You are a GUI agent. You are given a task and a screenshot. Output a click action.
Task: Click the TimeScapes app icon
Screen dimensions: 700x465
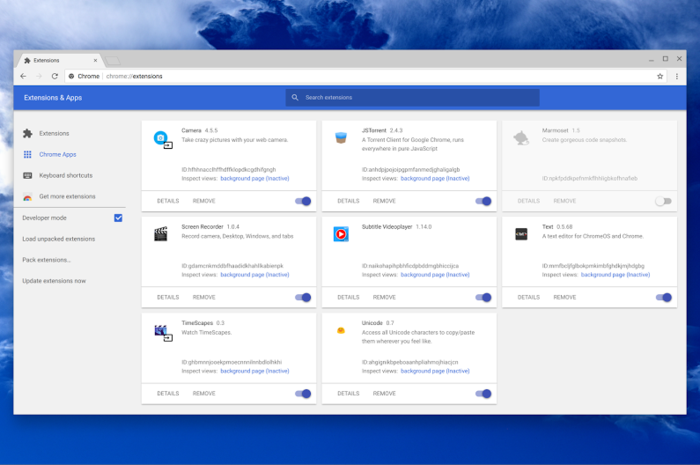[161, 331]
